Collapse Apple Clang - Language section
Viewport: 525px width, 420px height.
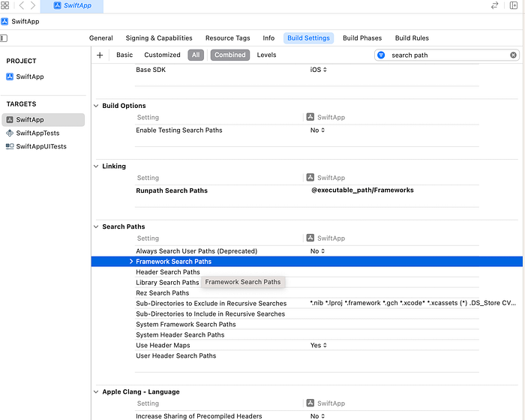tap(96, 391)
